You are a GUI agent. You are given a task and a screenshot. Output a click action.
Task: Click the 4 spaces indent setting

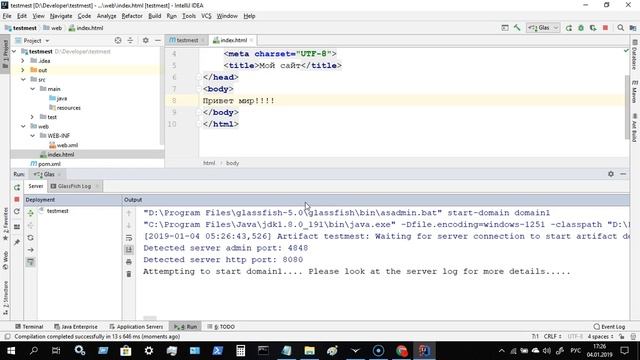(x=600, y=336)
